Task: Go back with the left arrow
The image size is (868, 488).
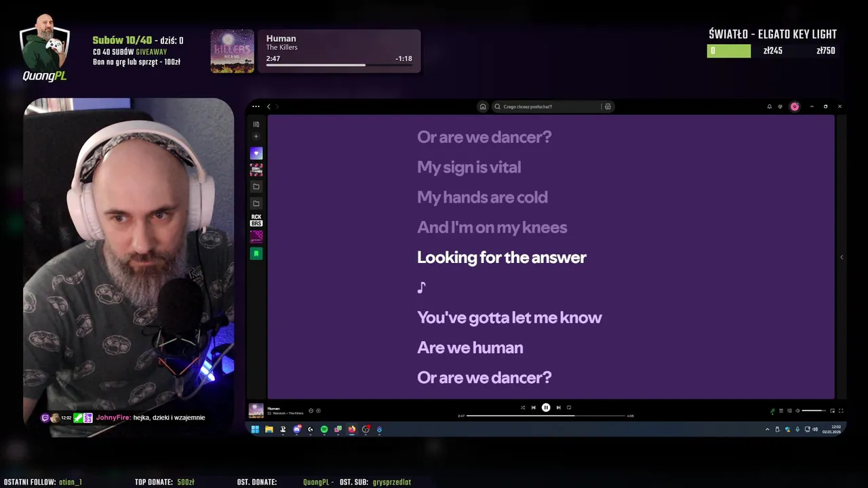Action: click(269, 106)
